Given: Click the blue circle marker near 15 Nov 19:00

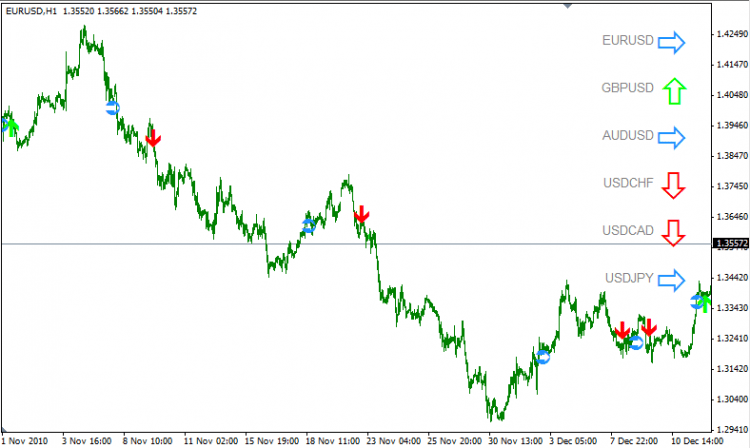Looking at the screenshot, I should (x=309, y=227).
